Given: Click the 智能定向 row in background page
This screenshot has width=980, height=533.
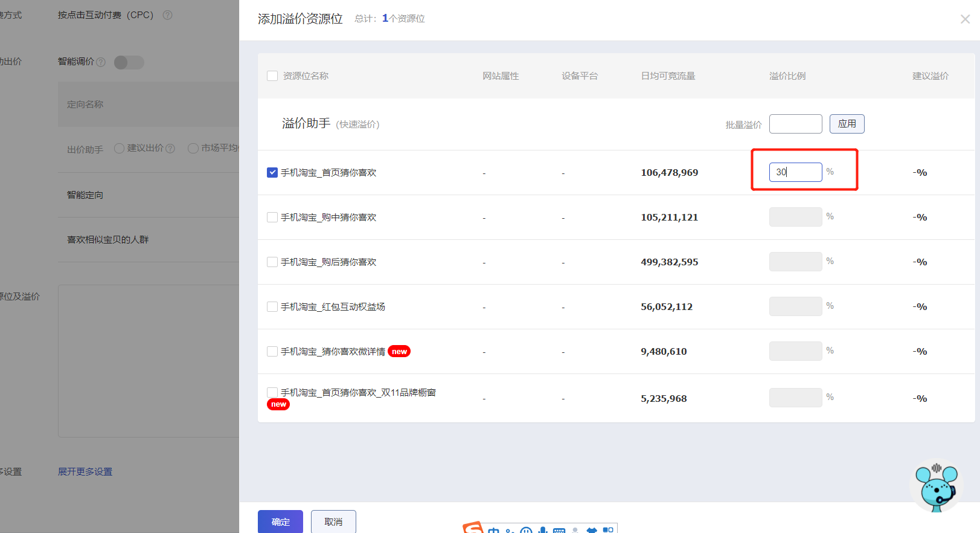Looking at the screenshot, I should [149, 195].
